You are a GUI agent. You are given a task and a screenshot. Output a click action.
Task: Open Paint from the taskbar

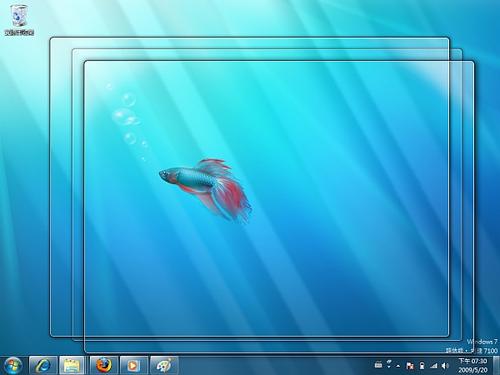tap(164, 365)
